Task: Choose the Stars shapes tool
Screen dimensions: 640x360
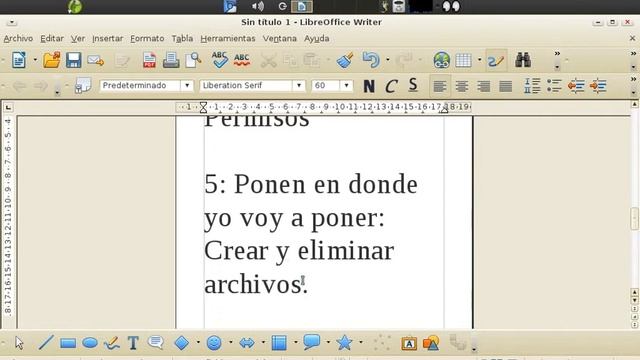Action: (x=344, y=342)
